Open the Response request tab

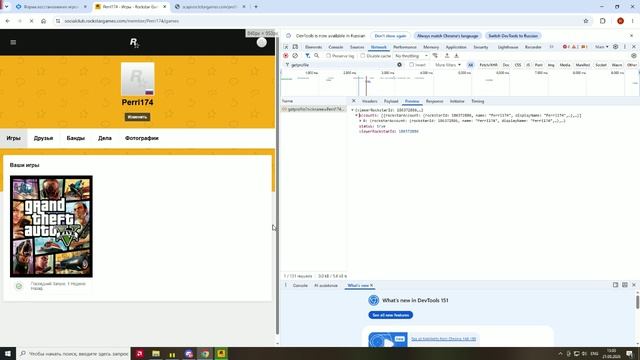[x=434, y=101]
